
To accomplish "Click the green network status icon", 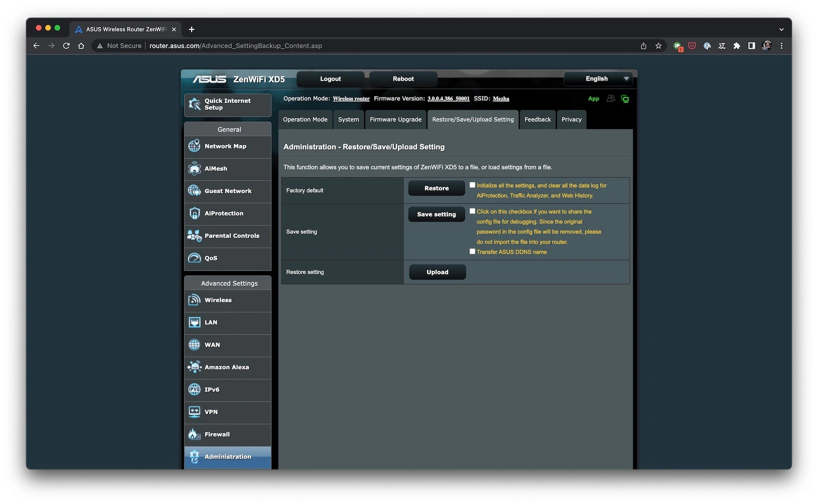I will tap(625, 99).
